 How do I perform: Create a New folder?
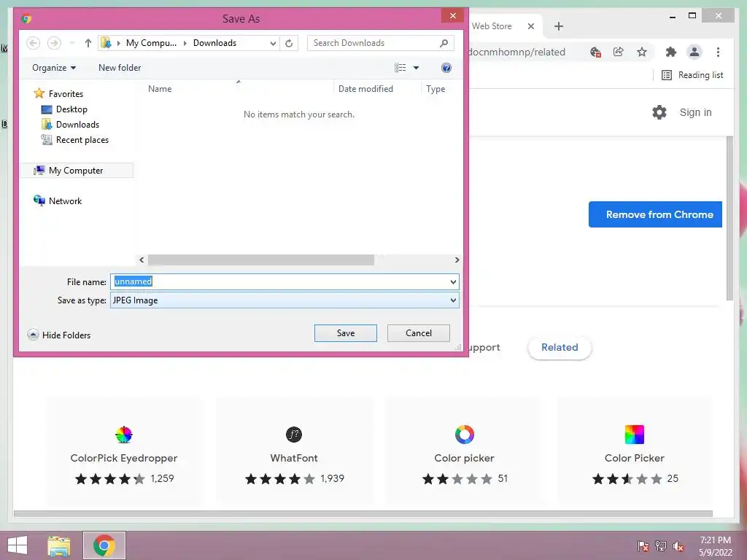[120, 68]
